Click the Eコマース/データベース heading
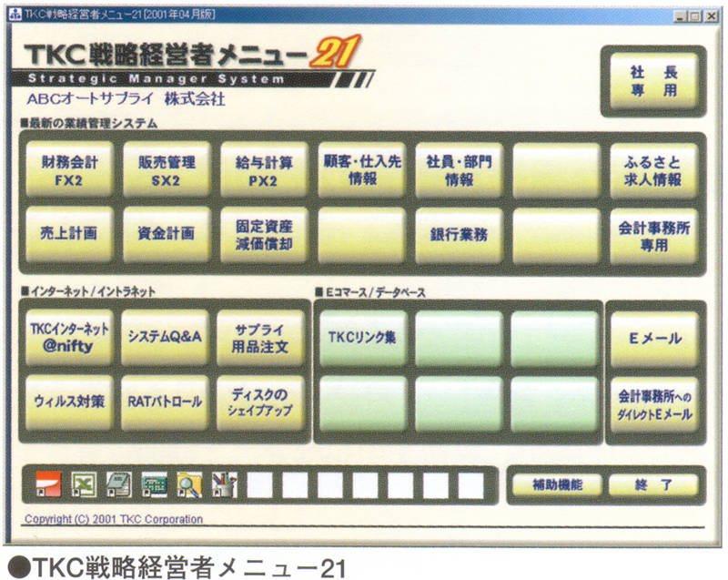This screenshot has width=728, height=580. [370, 292]
